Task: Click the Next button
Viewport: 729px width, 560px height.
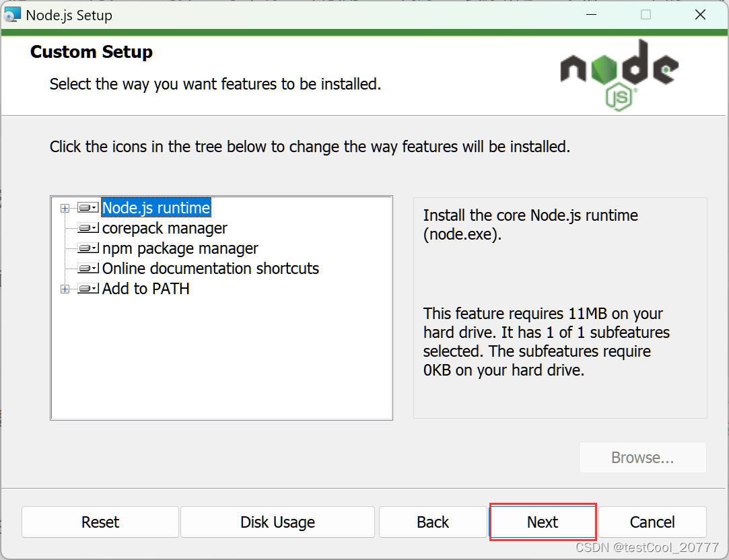Action: [x=543, y=522]
